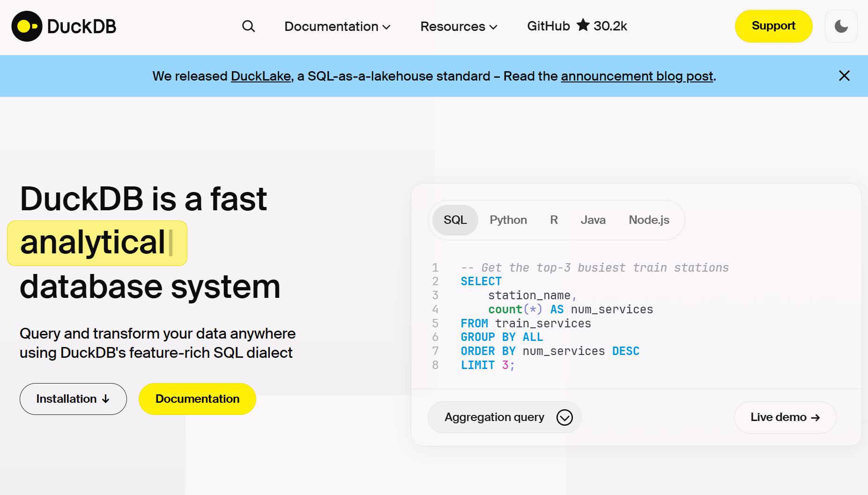Dismiss the DuckLake announcement banner
868x495 pixels.
point(844,76)
